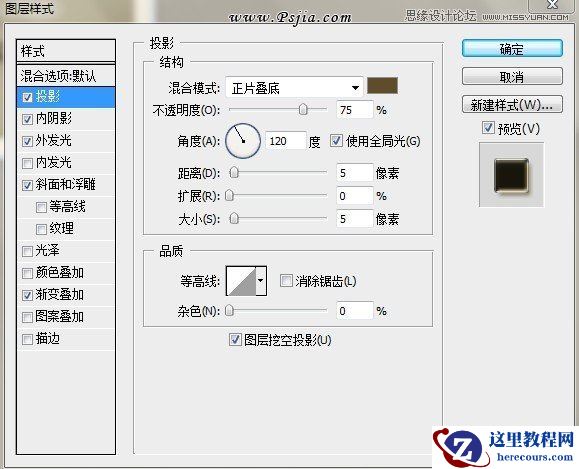Toggle 使用全局光 use global light checkbox
The image size is (579, 469).
[x=336, y=141]
